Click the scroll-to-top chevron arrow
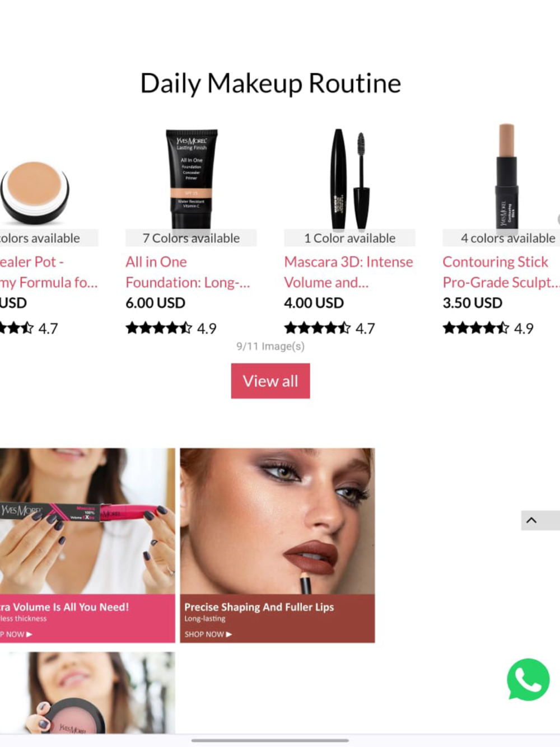Image resolution: width=560 pixels, height=747 pixels. 532,520
